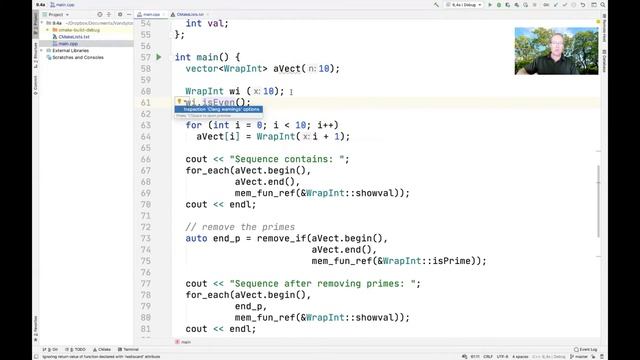640x360 pixels.
Task: Select cmake-build-debug folder in tree
Action: click(x=79, y=30)
